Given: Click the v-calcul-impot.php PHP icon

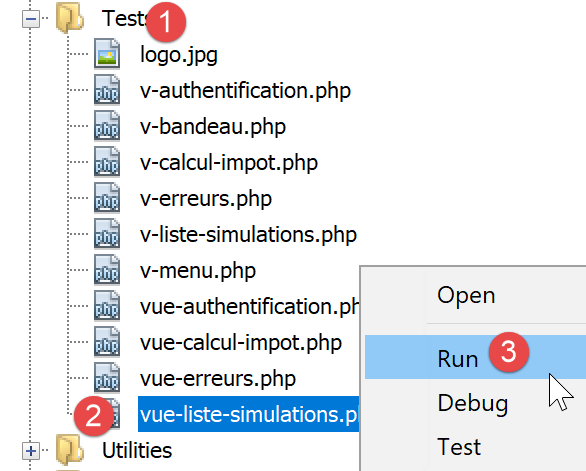Looking at the screenshot, I should (x=107, y=161).
